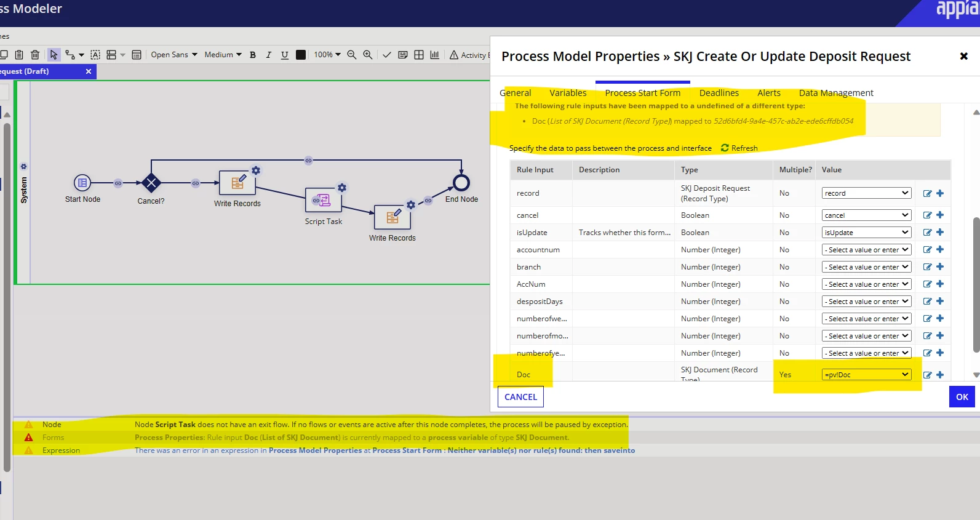Select the pointer selection tool
The width and height of the screenshot is (980, 520).
(x=54, y=55)
